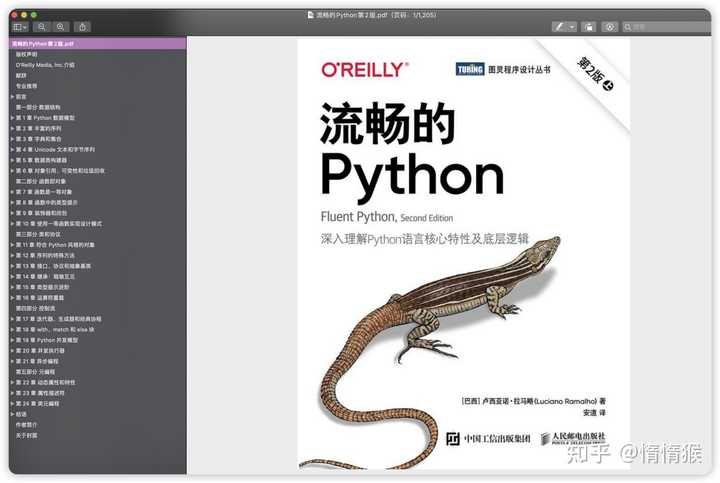720x483 pixels.
Task: Open 第 6 章 对象引用 chapter
Action: point(60,170)
